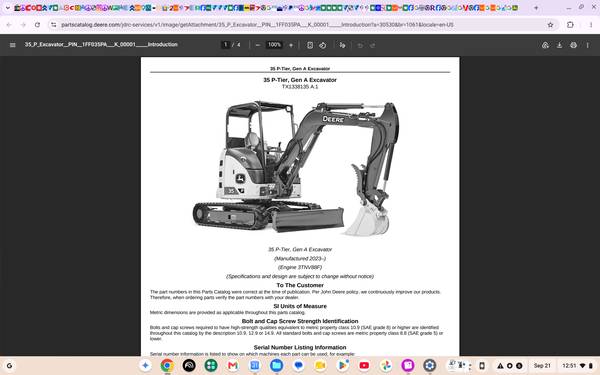This screenshot has height=375, width=600.
Task: Zoom out the PDF with minus button
Action: coord(258,45)
